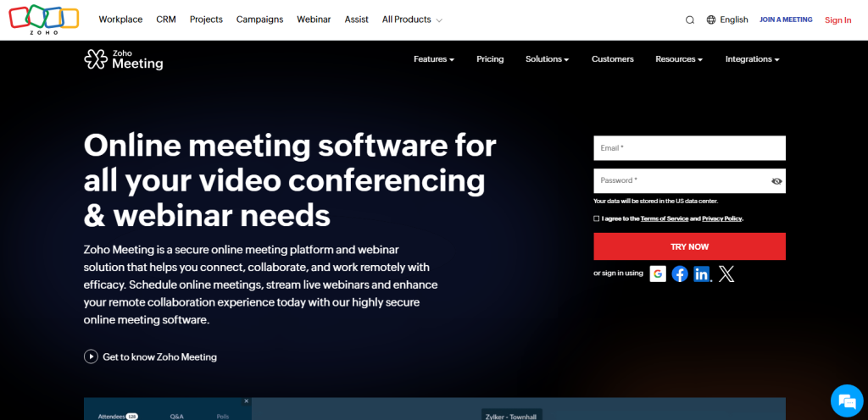
Task: Sign in using the Google icon
Action: (x=658, y=274)
